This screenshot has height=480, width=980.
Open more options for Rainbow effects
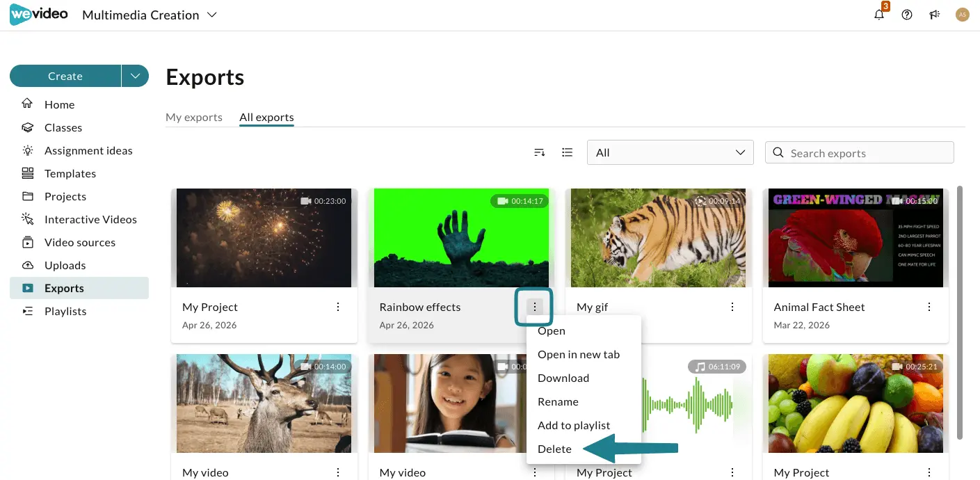coord(535,307)
